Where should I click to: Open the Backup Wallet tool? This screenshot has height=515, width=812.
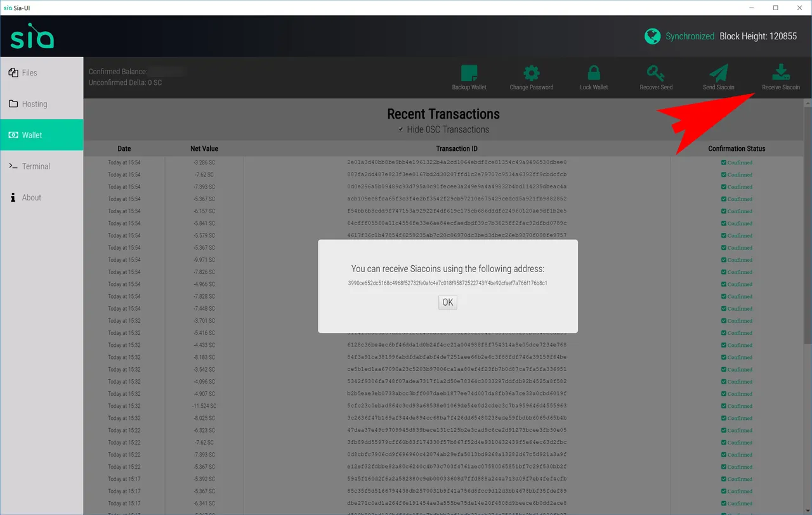coord(469,77)
